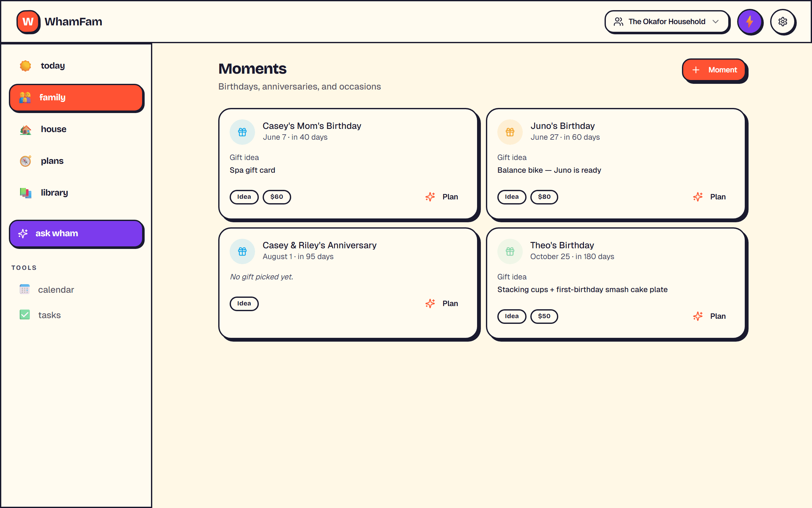812x508 pixels.
Task: Open the calendar tool
Action: (76, 290)
